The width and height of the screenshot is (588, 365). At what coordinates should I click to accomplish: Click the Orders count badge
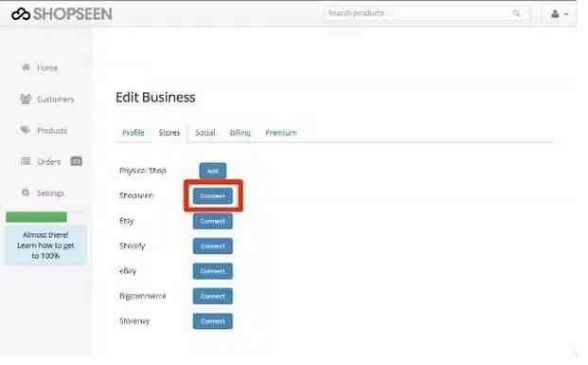(x=76, y=161)
